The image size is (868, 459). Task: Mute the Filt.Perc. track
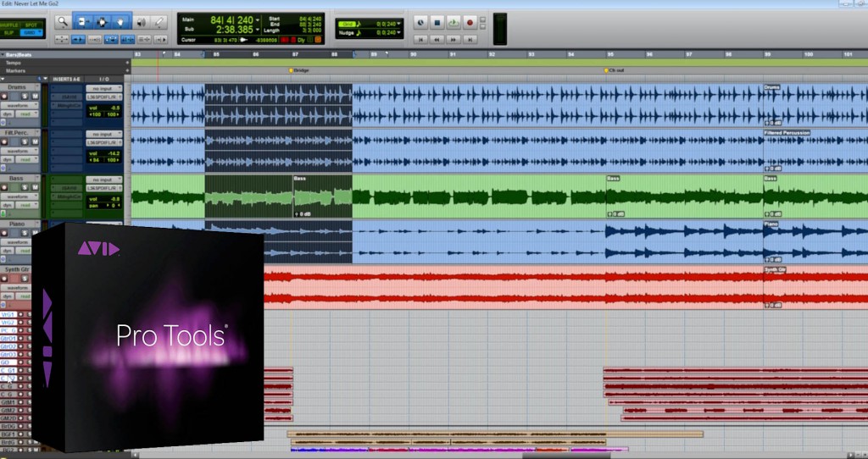pos(35,142)
